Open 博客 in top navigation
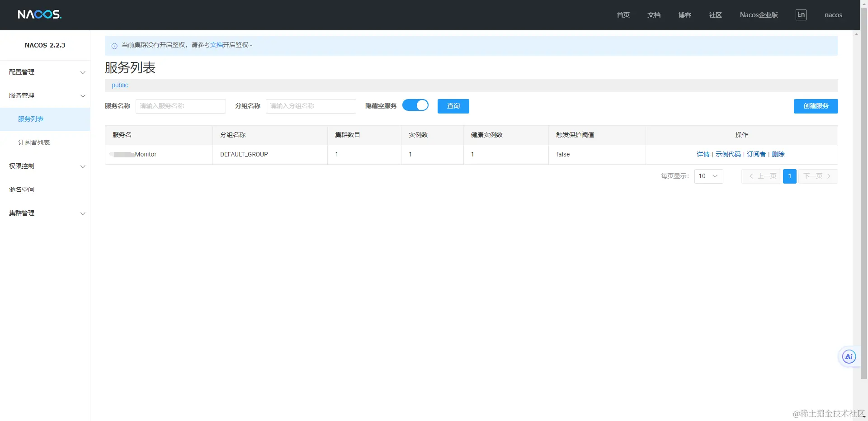868x421 pixels. pos(684,15)
